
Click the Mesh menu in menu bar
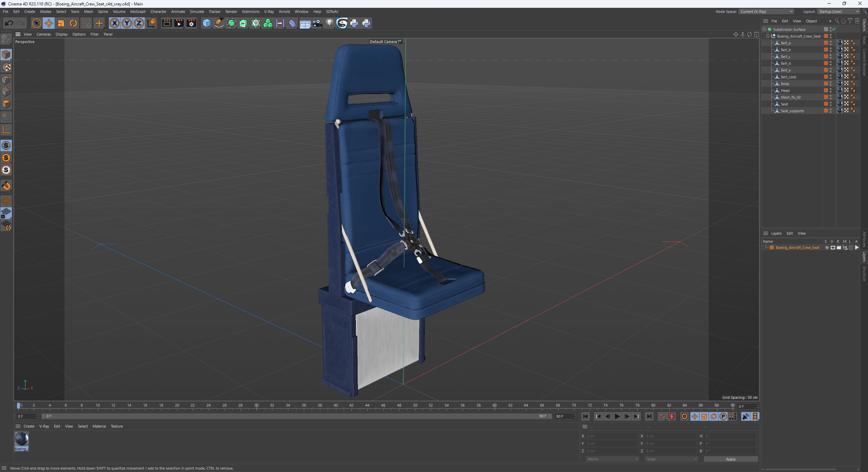(89, 12)
